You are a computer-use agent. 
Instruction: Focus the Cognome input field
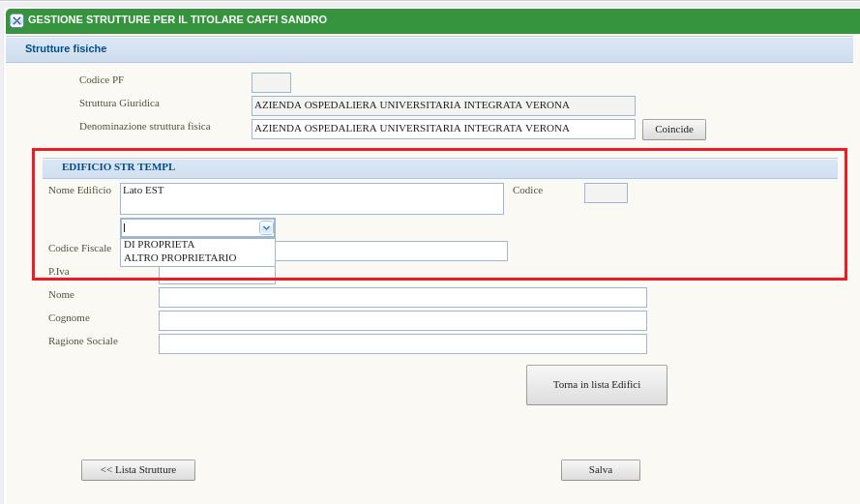pyautogui.click(x=402, y=321)
